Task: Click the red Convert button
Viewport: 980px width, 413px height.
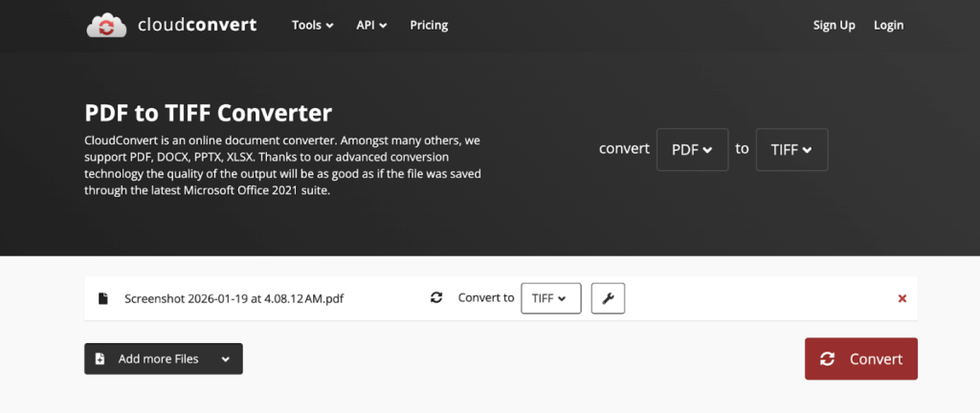Action: click(x=860, y=359)
